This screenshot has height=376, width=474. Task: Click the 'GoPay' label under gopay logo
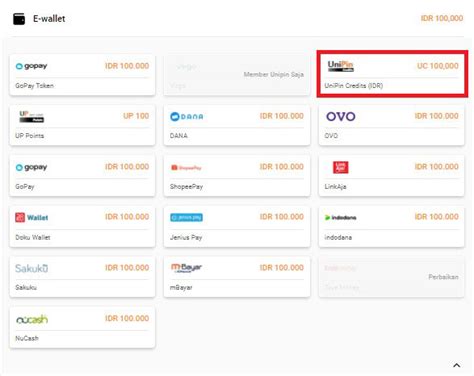coord(25,187)
